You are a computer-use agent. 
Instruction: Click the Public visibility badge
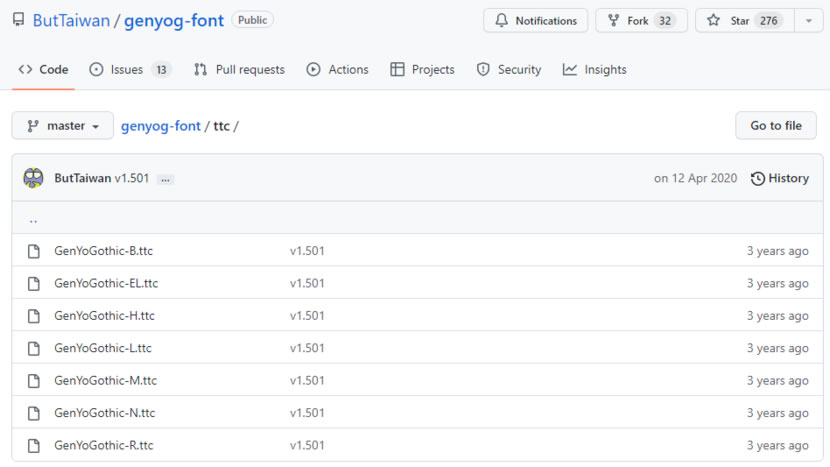[252, 20]
